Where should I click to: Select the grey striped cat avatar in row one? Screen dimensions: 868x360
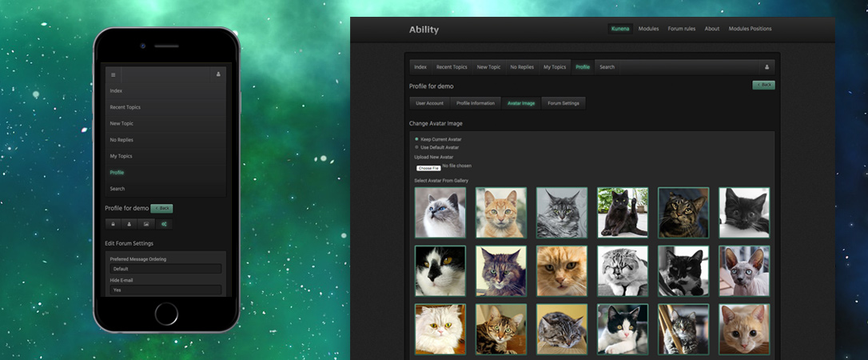click(x=562, y=213)
